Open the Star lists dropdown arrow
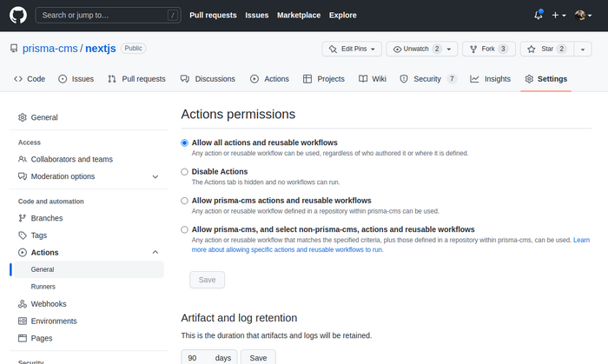Screen dimensions: 608x364 pyautogui.click(x=583, y=49)
